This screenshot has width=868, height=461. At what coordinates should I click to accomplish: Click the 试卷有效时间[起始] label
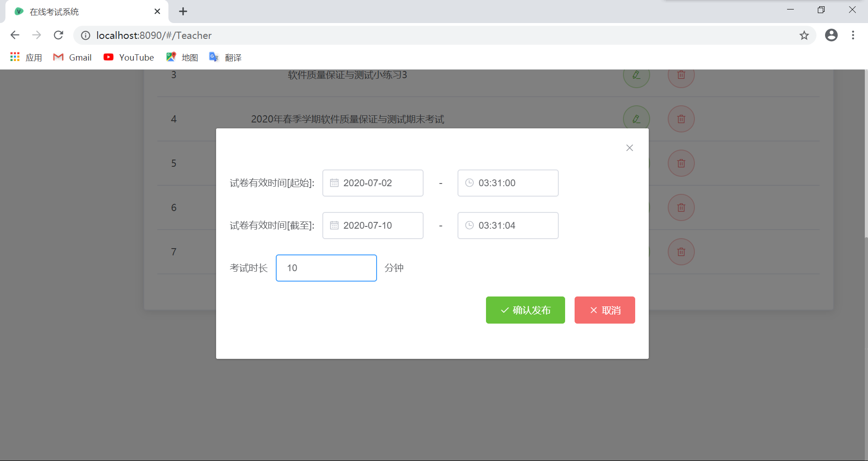[272, 183]
